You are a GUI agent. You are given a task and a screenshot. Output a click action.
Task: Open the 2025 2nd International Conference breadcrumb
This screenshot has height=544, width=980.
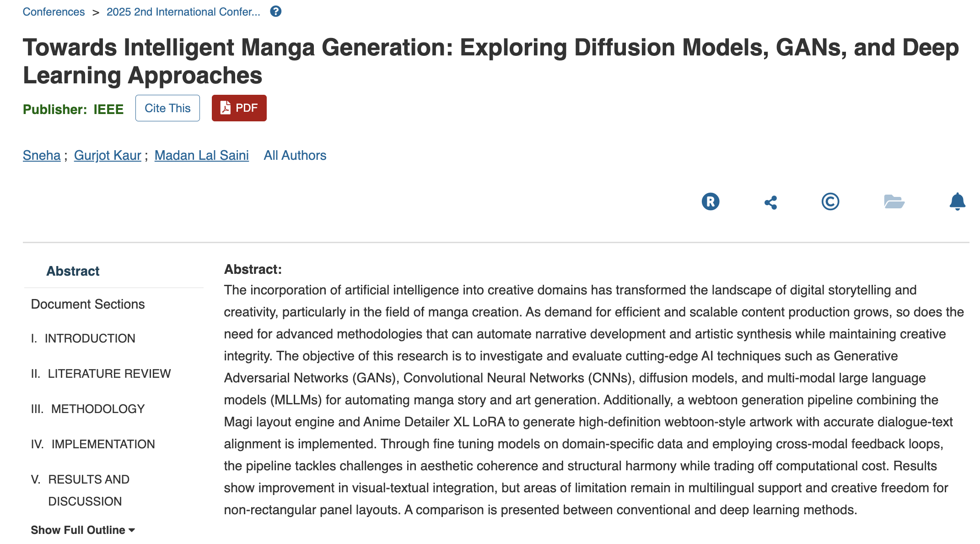183,12
